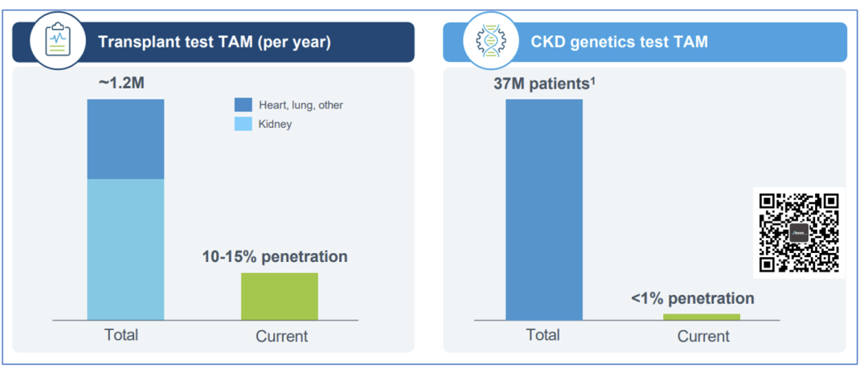
Task: Click the "<1% penetration" label
Action: (x=692, y=299)
